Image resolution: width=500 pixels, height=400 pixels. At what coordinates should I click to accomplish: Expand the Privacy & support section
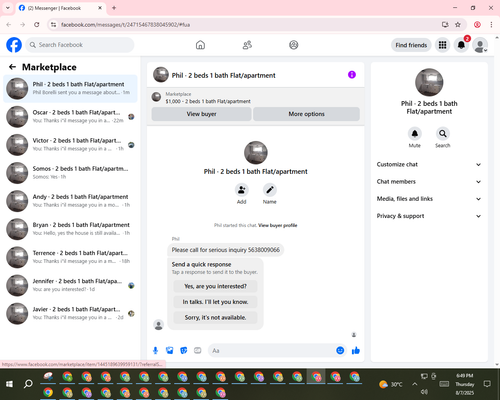429,216
